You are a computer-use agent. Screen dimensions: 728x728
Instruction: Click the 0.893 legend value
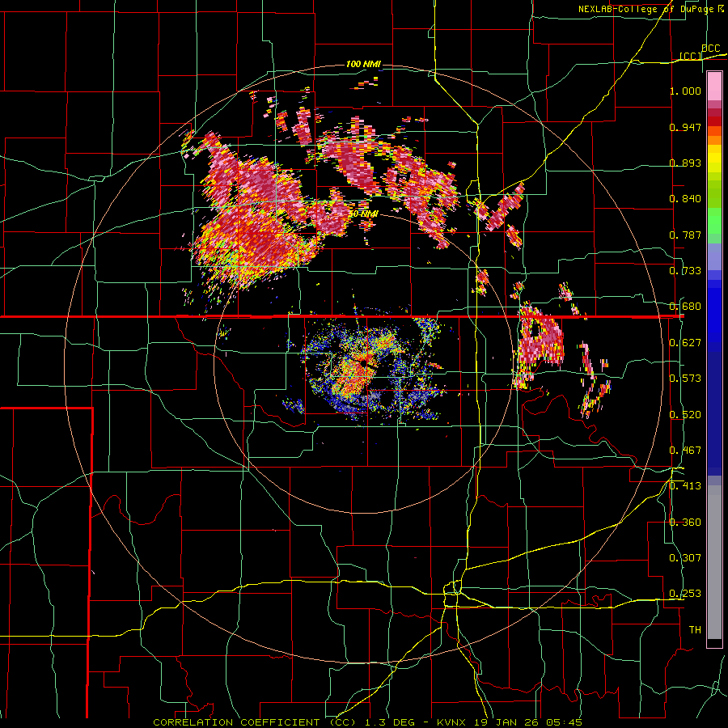(x=685, y=163)
